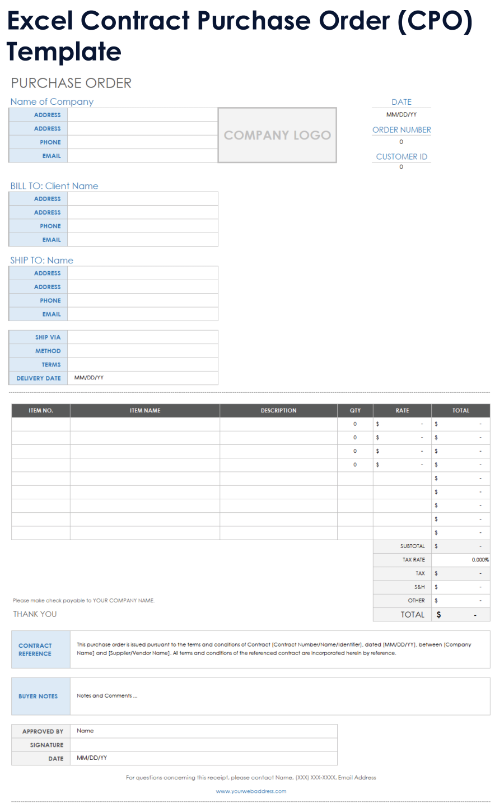504x812 pixels.
Task: Click the COMPANY LOGO placeholder
Action: (277, 135)
